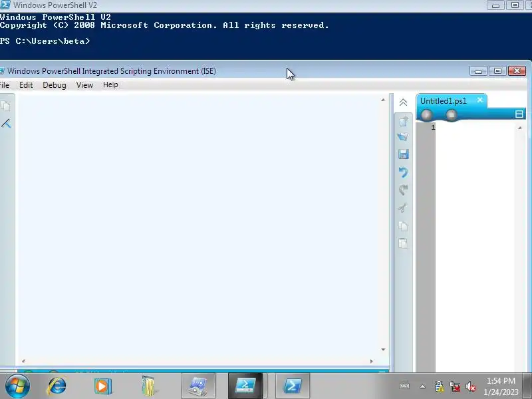Open the clock showing 1:54 PM
Viewport: 532px width, 399px height.
point(501,386)
